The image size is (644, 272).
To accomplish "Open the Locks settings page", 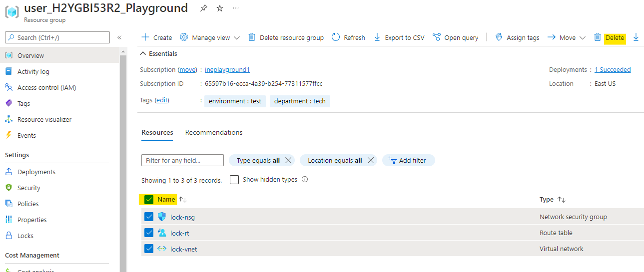I will pos(25,236).
